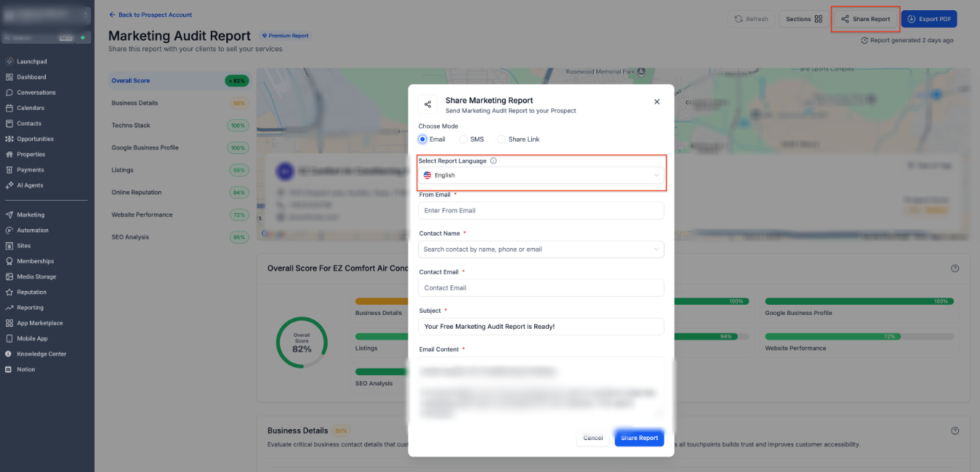Select Business Details in section list
Screen dimensions: 980x472
(179, 103)
